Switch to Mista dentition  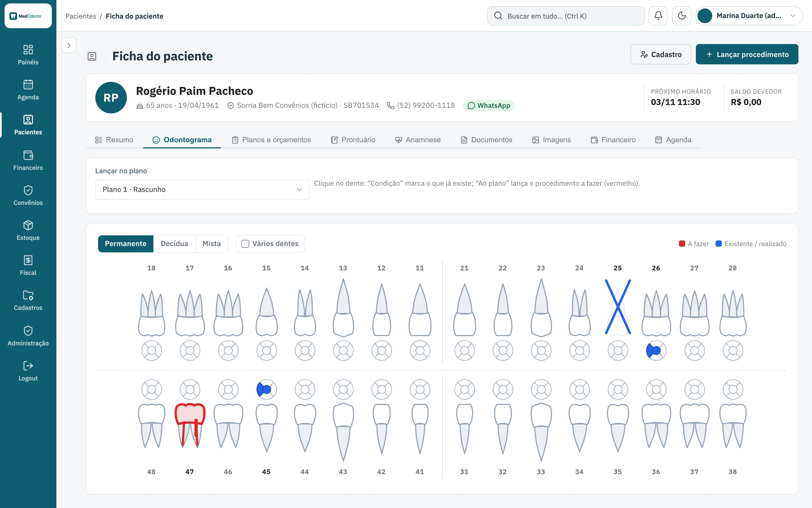(211, 244)
